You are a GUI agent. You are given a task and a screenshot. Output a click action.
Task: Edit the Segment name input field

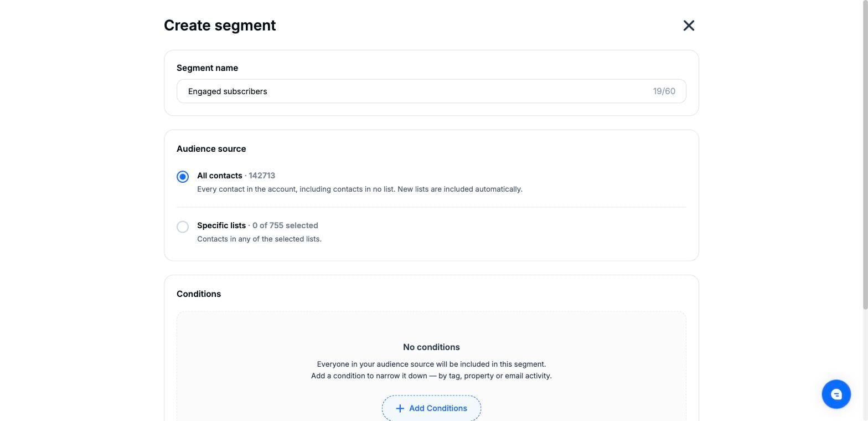tap(431, 91)
